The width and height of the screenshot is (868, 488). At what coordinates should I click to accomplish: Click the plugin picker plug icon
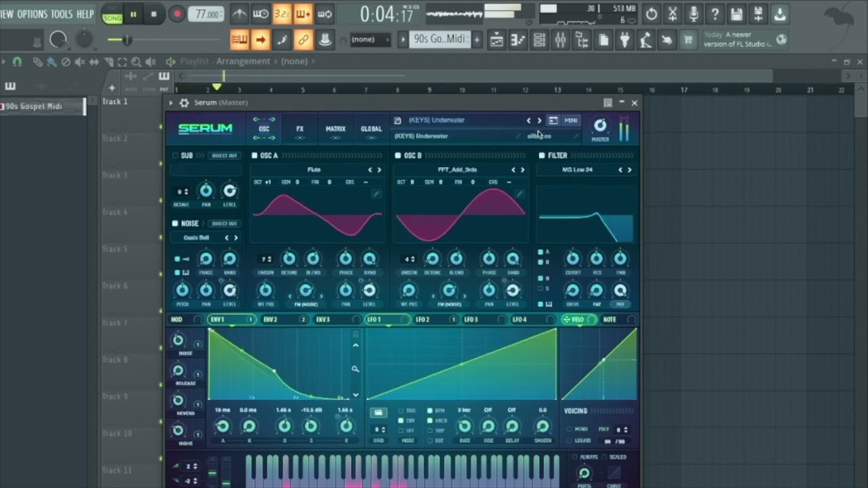[625, 41]
